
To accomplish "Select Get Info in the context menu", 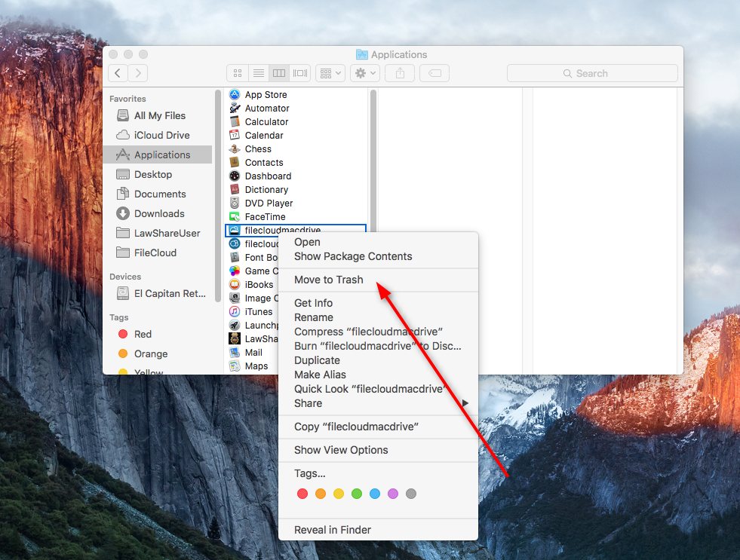I will pyautogui.click(x=313, y=303).
